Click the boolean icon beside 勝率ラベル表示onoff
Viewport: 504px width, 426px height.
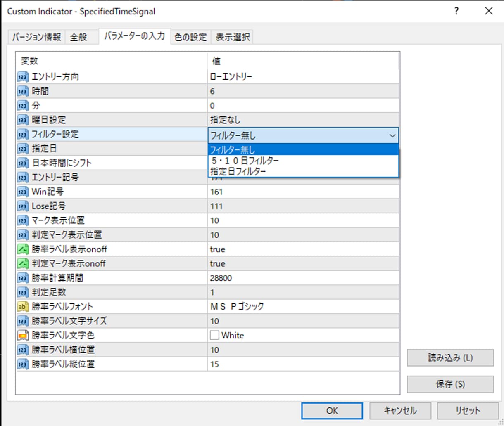click(x=23, y=249)
